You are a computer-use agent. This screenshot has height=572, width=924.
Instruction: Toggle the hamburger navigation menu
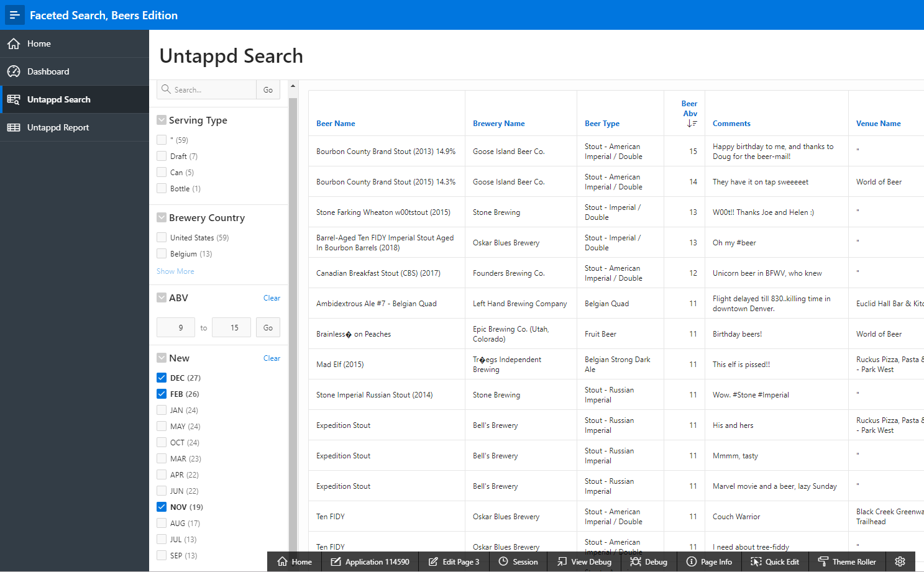14,15
